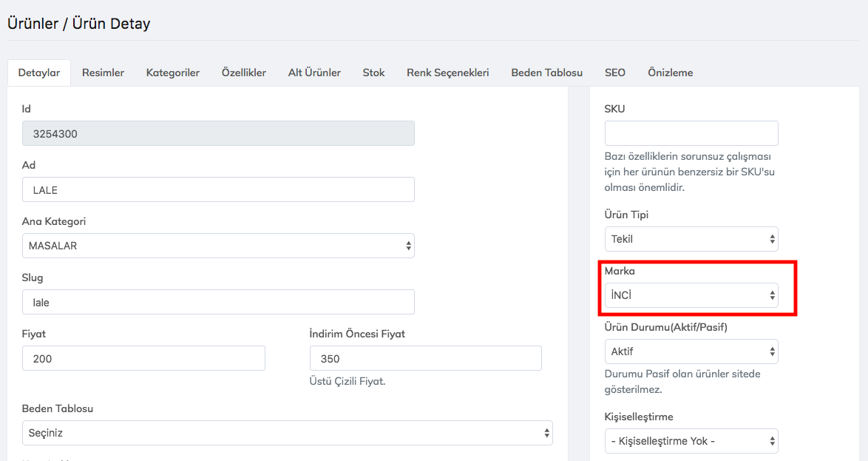Expand the Ana Kategori dropdown
868x461 pixels.
point(218,246)
